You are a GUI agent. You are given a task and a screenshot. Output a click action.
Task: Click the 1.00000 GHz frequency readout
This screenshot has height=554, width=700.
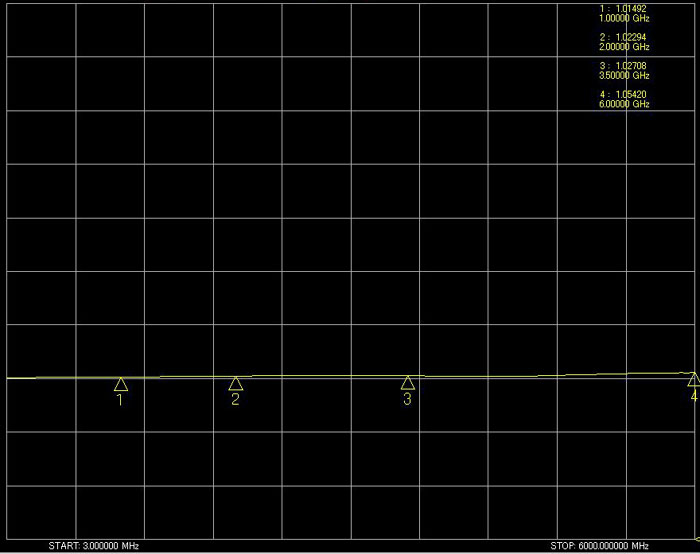point(624,18)
